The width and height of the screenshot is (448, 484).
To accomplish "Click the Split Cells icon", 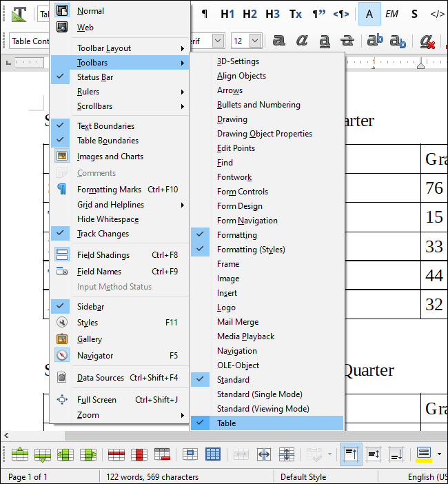I will (x=264, y=454).
